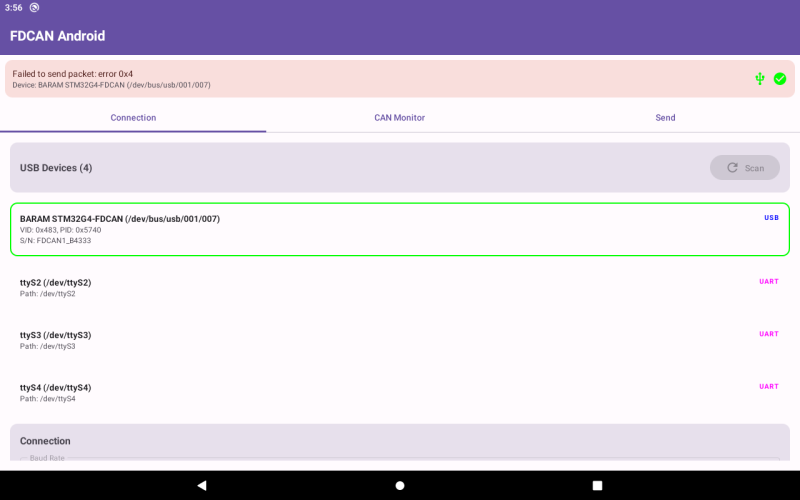Image resolution: width=800 pixels, height=500 pixels.
Task: Click the UART tag on ttyS4 row
Action: pyautogui.click(x=768, y=386)
